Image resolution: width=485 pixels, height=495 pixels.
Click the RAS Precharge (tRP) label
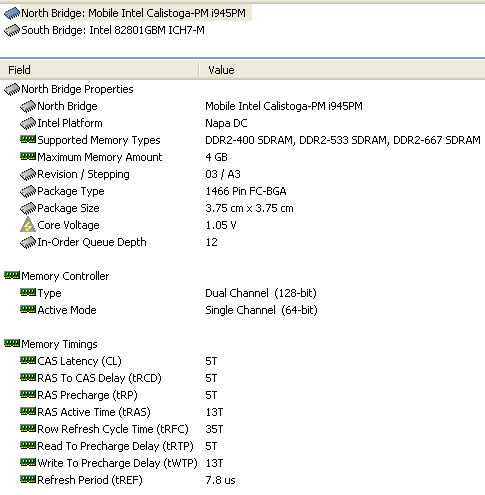(87, 395)
